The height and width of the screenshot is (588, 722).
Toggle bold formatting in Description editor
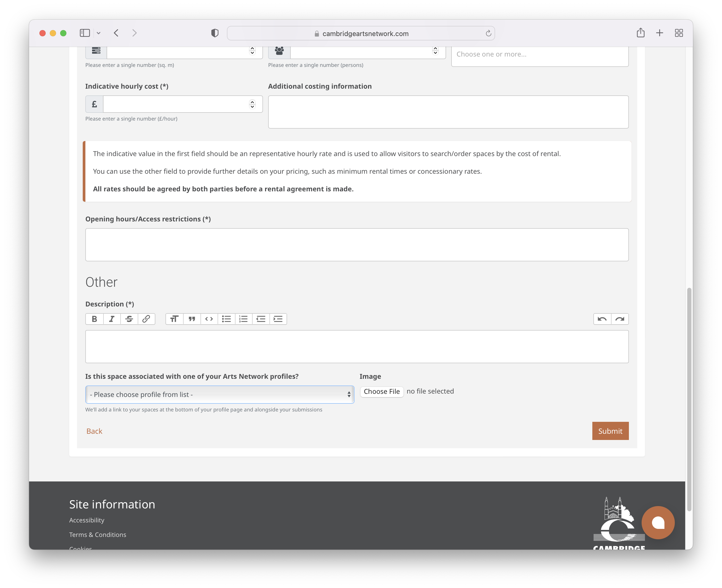click(94, 319)
